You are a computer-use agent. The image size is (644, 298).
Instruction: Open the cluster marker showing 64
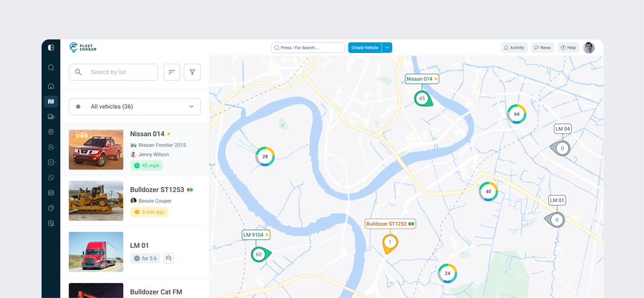click(x=516, y=114)
